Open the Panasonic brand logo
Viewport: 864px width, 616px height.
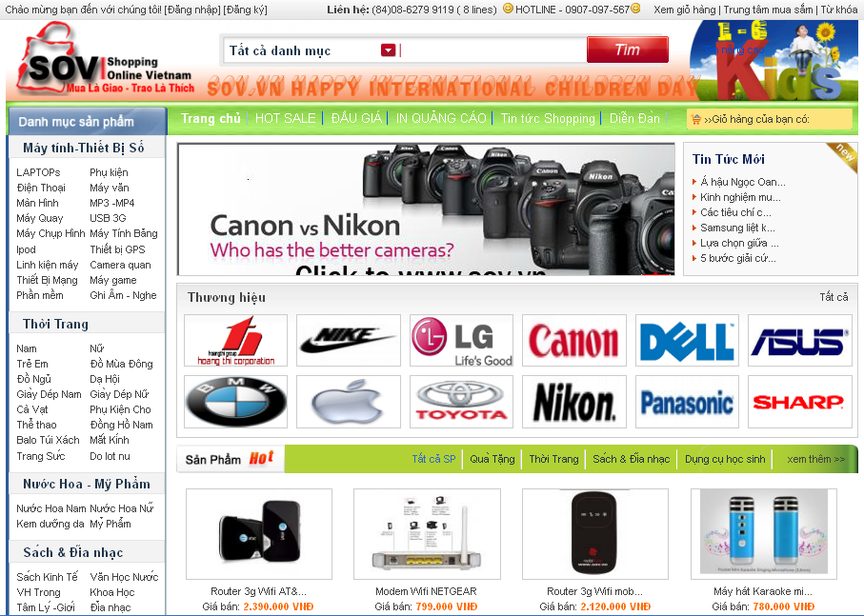click(687, 402)
